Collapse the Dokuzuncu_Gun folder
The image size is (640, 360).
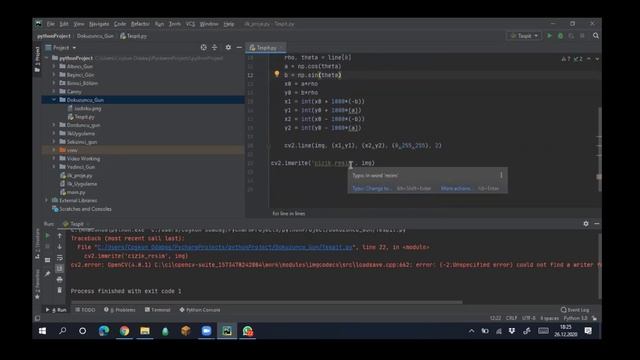pos(54,100)
